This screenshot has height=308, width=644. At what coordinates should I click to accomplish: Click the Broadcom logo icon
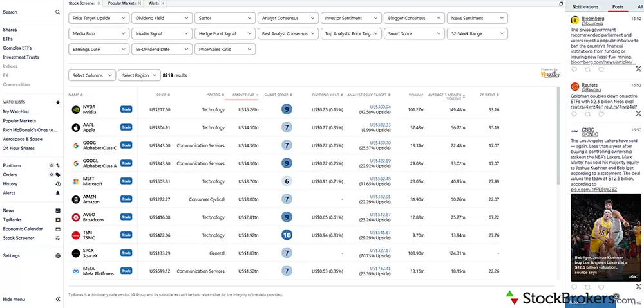click(75, 217)
